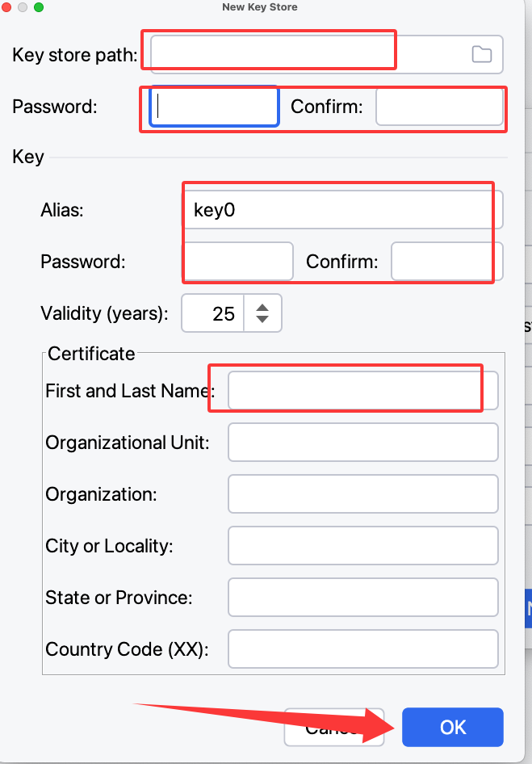
Task: Click the City or Locality field
Action: point(362,546)
